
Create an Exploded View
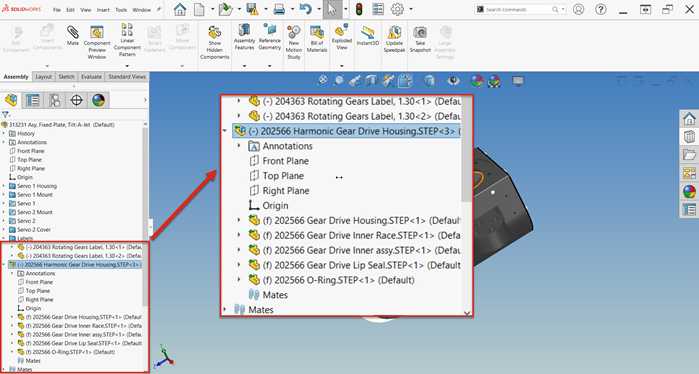click(342, 37)
